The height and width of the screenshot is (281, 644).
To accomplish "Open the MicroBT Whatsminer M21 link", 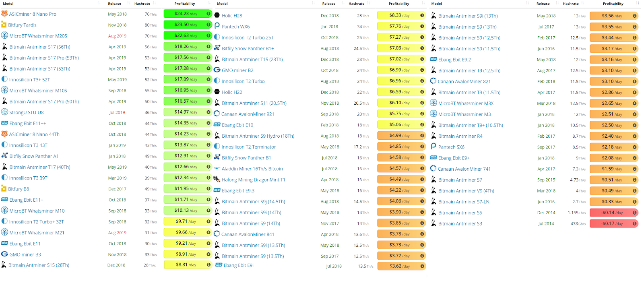I will pyautogui.click(x=37, y=233).
